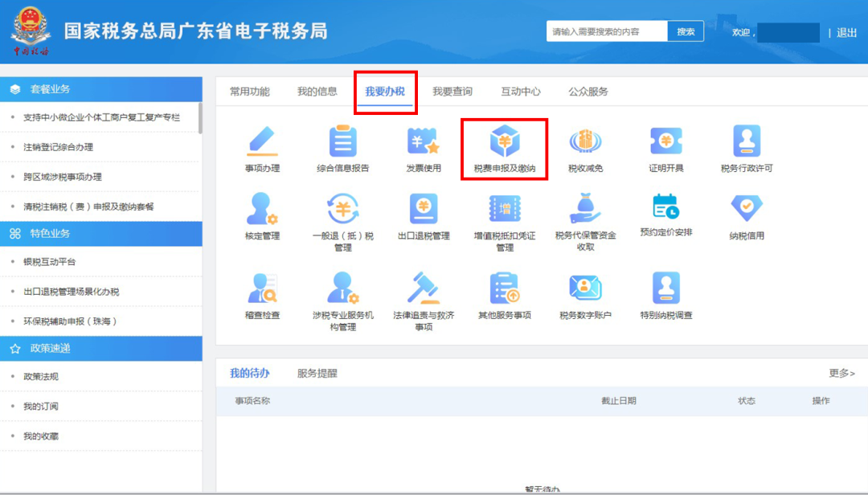Open the 增值税抵扣凭证管理 icon

click(504, 209)
